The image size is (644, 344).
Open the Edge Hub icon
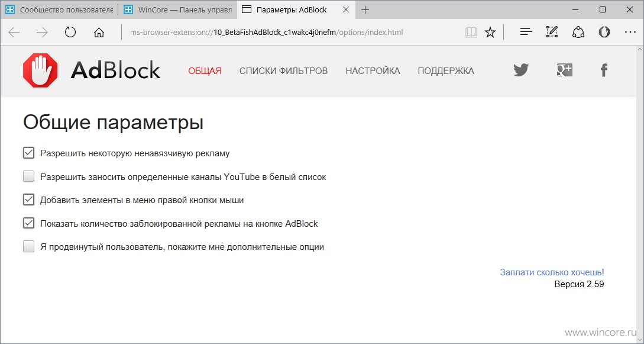[526, 31]
